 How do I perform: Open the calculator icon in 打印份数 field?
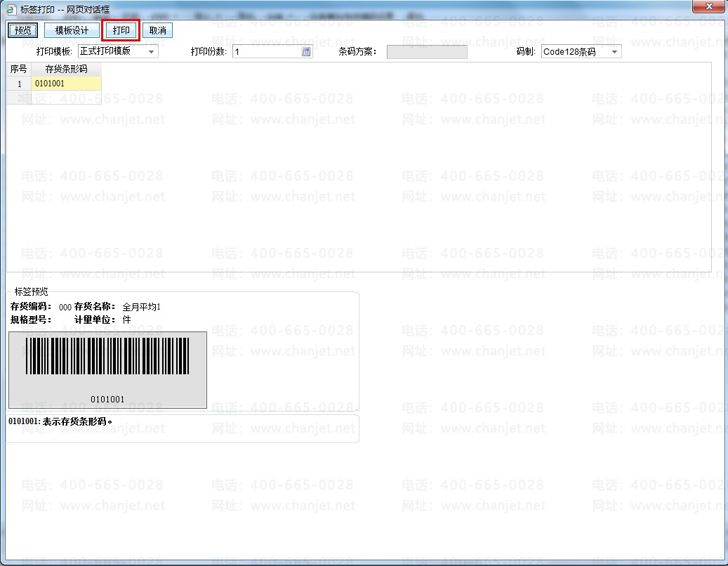306,52
